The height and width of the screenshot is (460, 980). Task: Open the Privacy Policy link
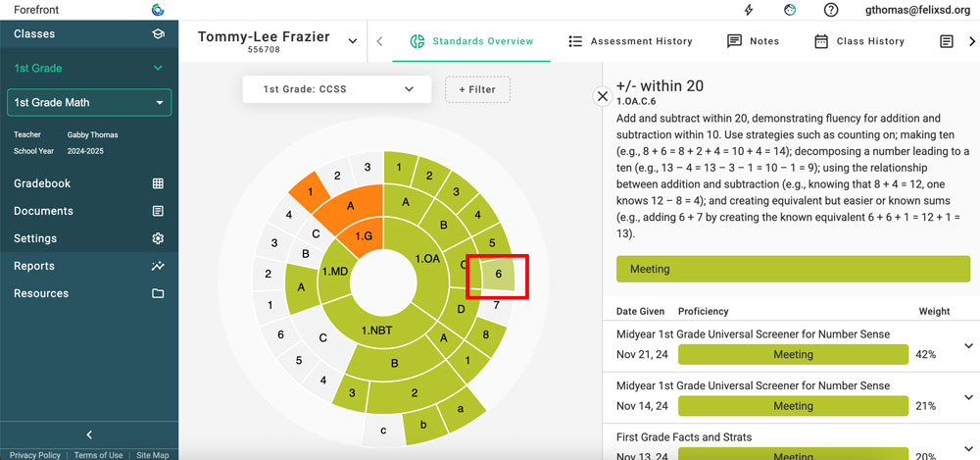35,455
